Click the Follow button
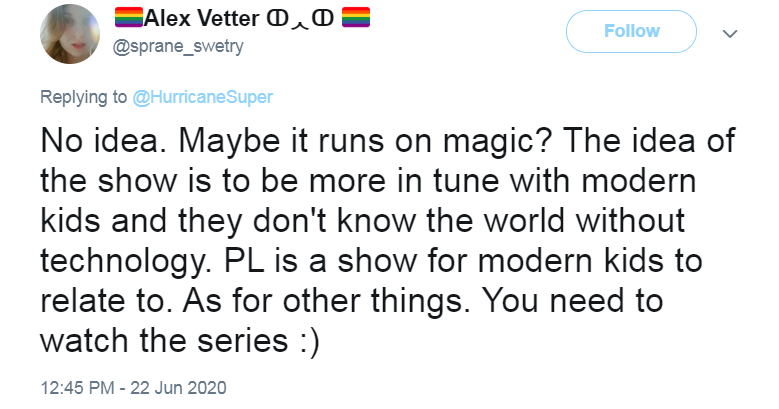The image size is (779, 409). [630, 32]
